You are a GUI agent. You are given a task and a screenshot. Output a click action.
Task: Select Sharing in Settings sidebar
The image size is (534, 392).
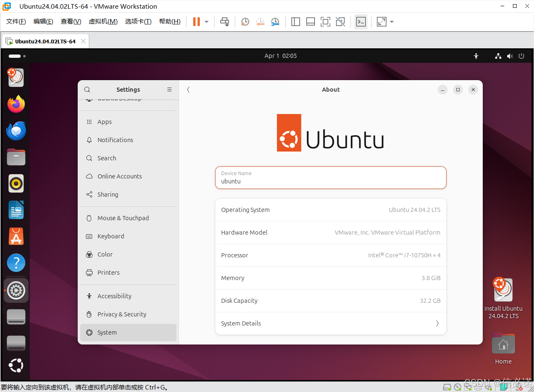129,195
